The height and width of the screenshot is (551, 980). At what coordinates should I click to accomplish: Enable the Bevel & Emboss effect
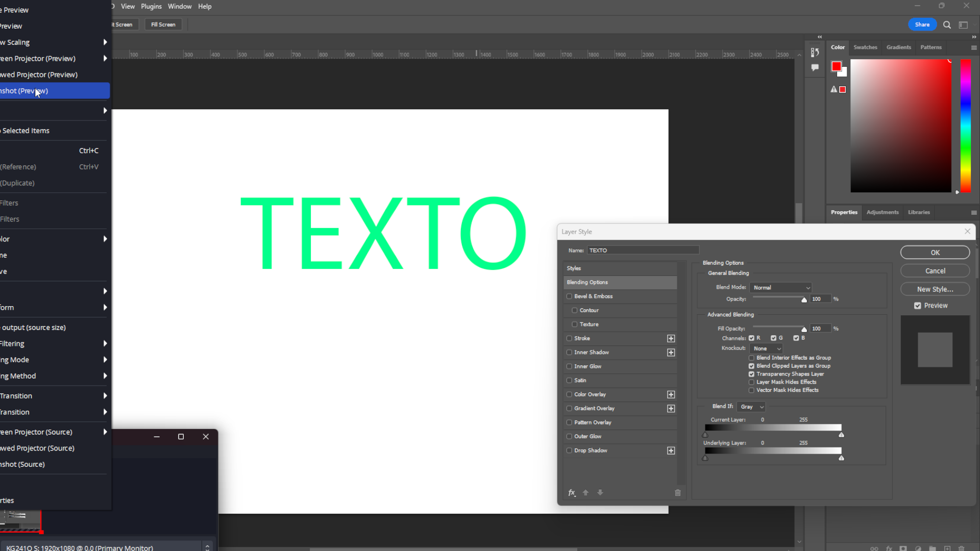tap(569, 296)
